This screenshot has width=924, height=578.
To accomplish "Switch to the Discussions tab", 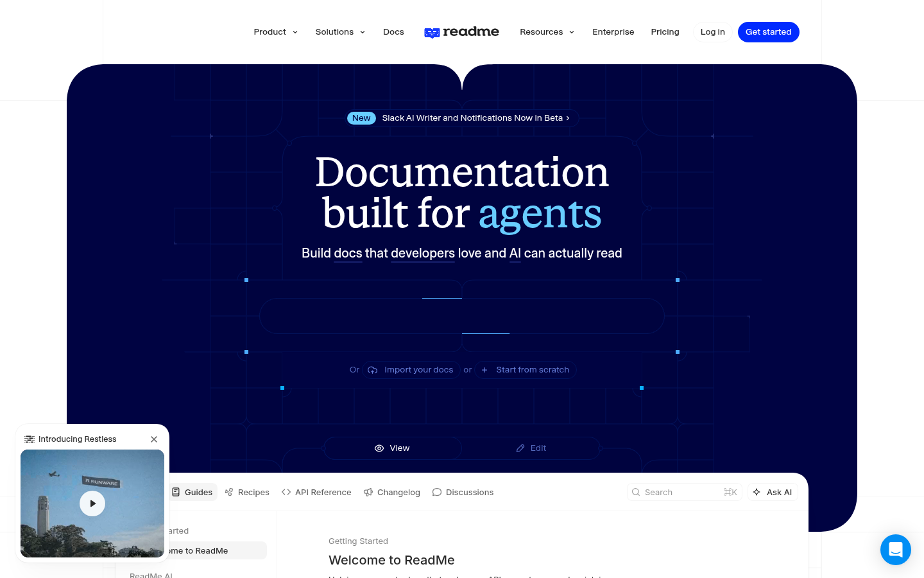I will click(x=463, y=492).
